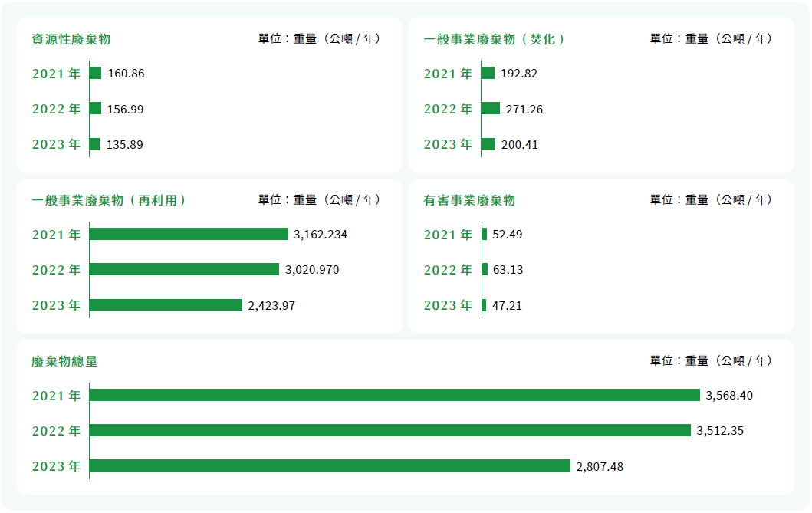Click the 2,807.48 total value label

(x=600, y=467)
